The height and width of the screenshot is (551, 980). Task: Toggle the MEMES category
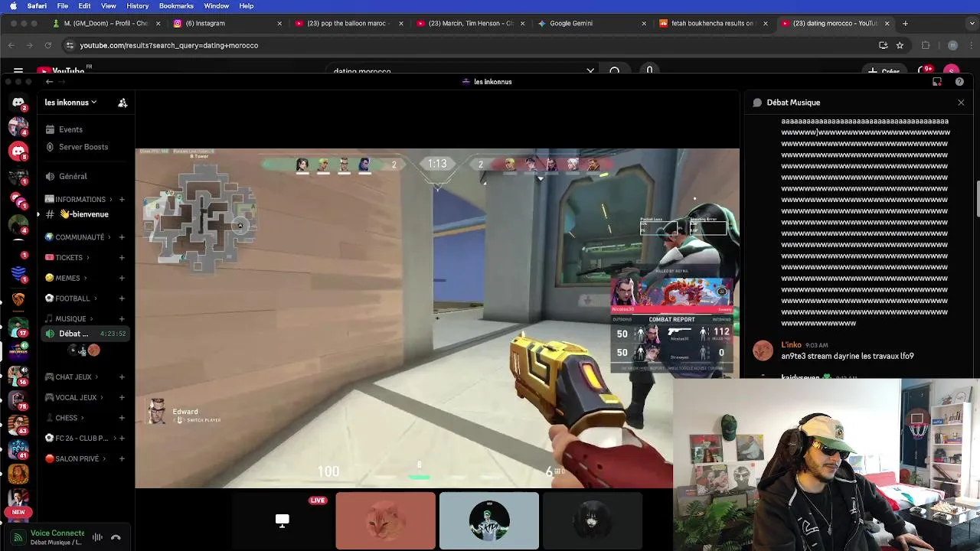pos(66,279)
